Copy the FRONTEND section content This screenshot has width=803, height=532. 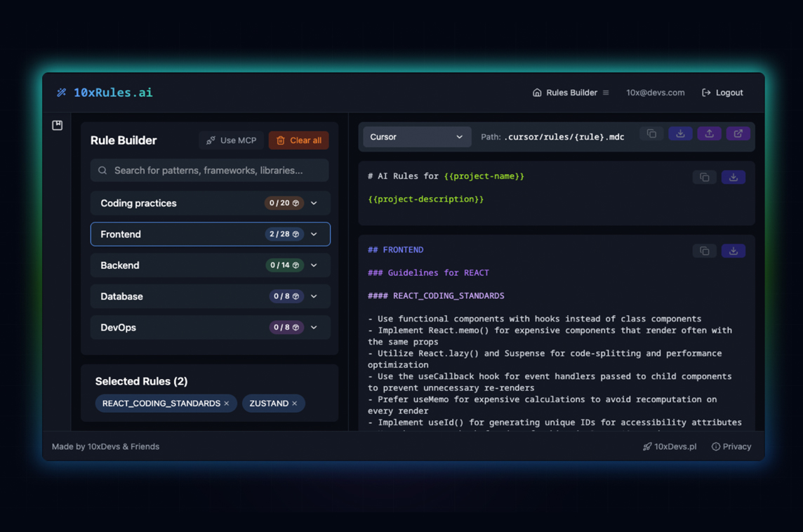(704, 251)
